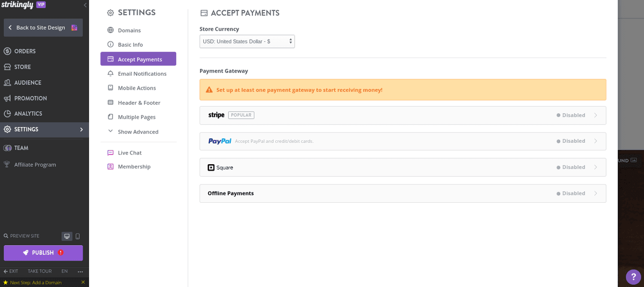Collapse the left sidebar arrow
The image size is (644, 287).
85,5
